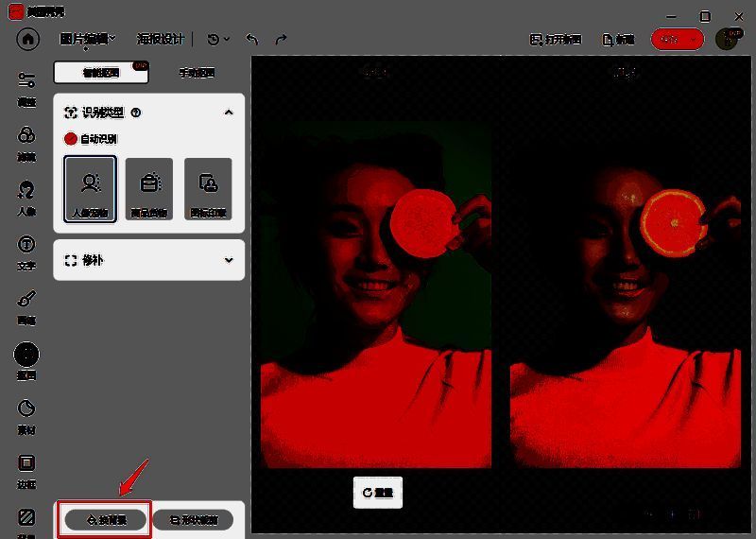
Task: Go to the Home screen icon
Action: [x=27, y=40]
